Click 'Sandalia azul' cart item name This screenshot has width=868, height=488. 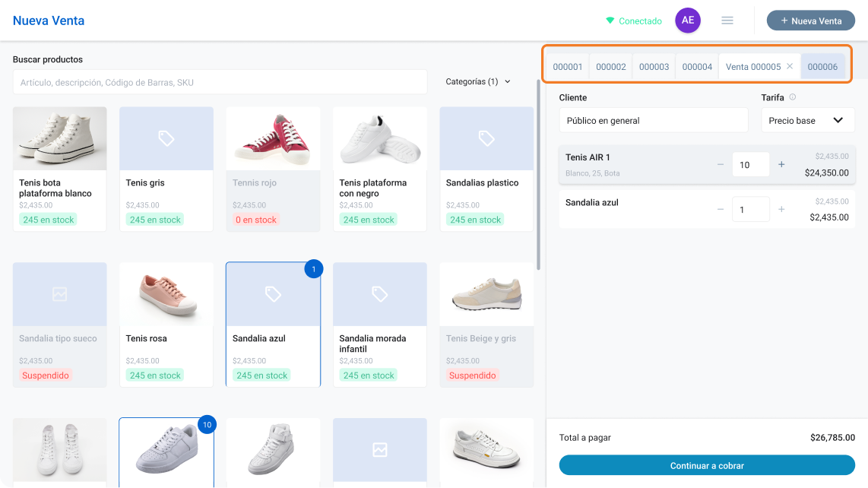(x=592, y=202)
